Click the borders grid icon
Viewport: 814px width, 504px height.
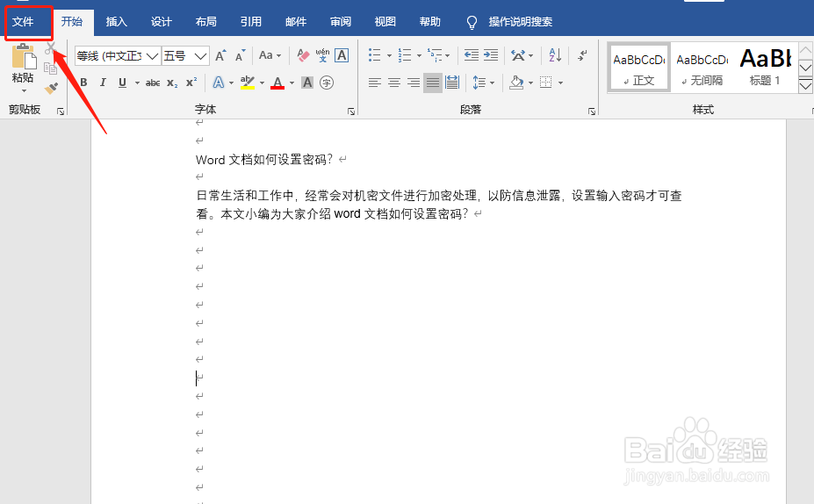(x=545, y=83)
